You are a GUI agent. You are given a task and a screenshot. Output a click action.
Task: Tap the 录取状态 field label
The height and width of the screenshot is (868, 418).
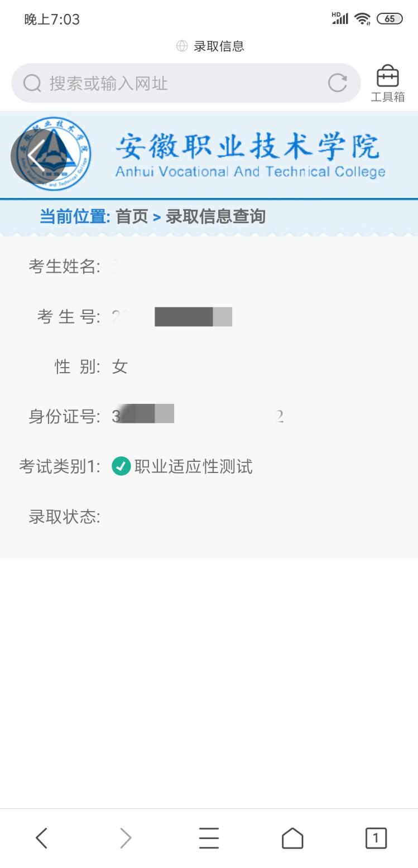(64, 517)
